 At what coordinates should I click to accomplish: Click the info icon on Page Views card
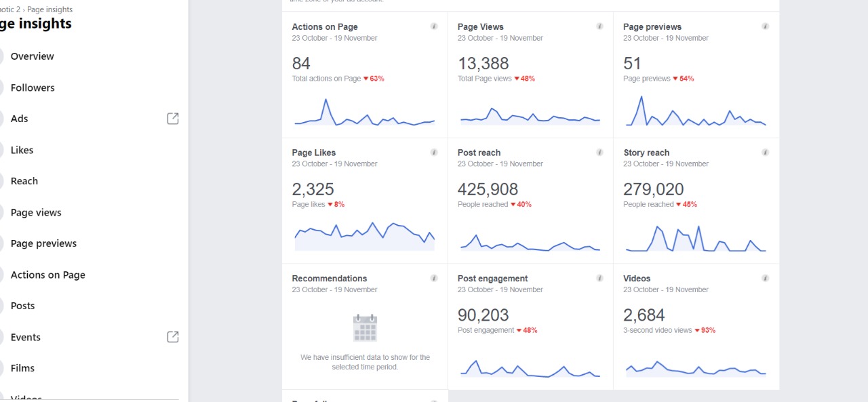pyautogui.click(x=599, y=26)
